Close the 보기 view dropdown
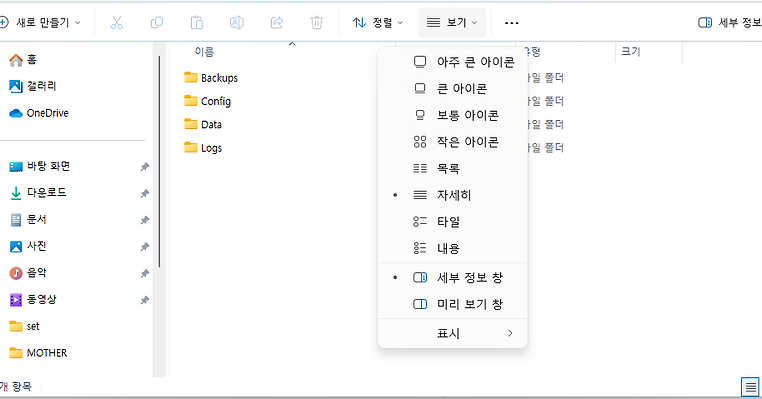The width and height of the screenshot is (762, 399). [x=452, y=22]
